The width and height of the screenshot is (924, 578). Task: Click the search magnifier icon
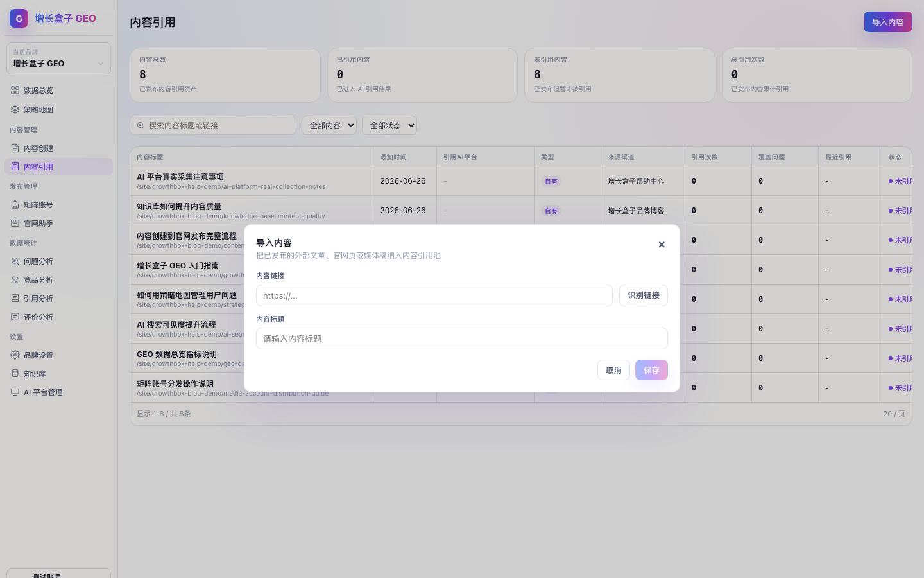tap(141, 126)
